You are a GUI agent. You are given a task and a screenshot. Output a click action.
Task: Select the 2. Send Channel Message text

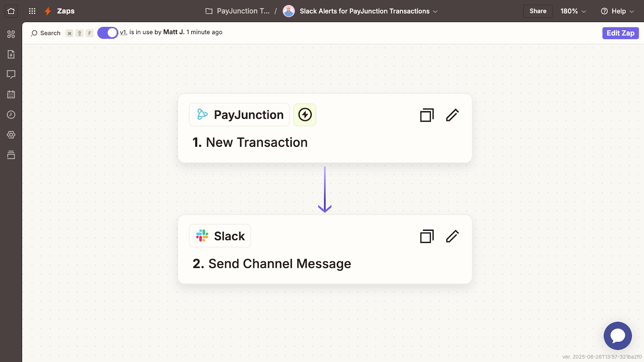click(x=272, y=264)
